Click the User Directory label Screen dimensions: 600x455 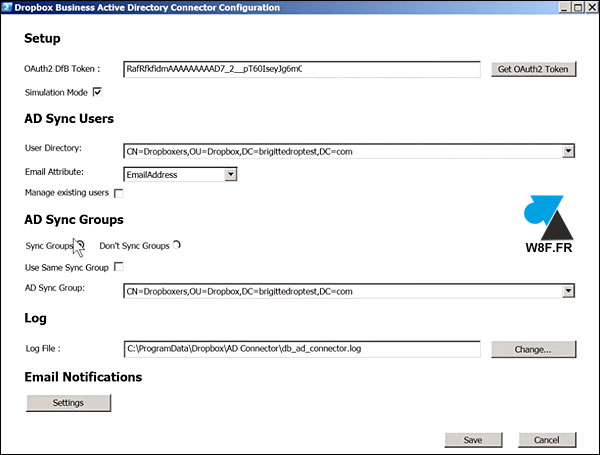click(x=53, y=148)
